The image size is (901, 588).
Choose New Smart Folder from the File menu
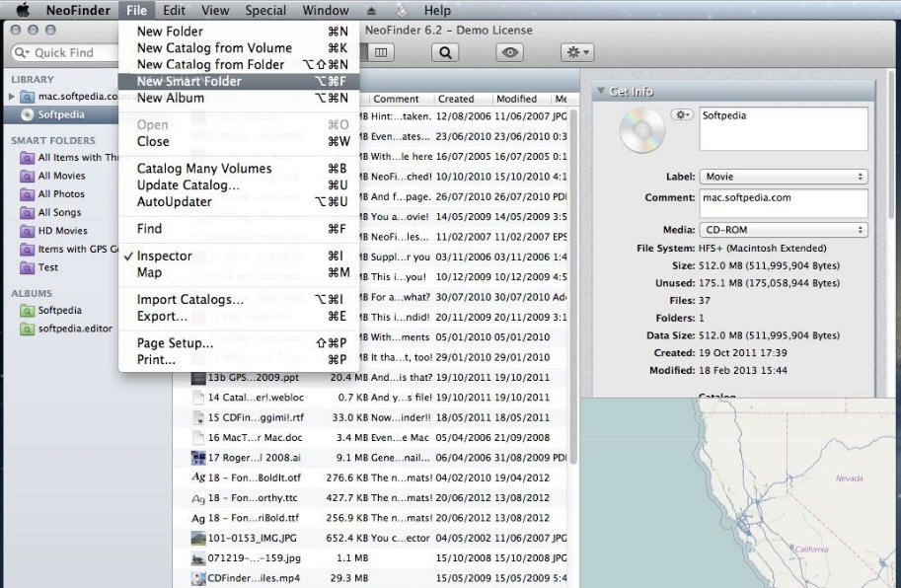(x=196, y=80)
